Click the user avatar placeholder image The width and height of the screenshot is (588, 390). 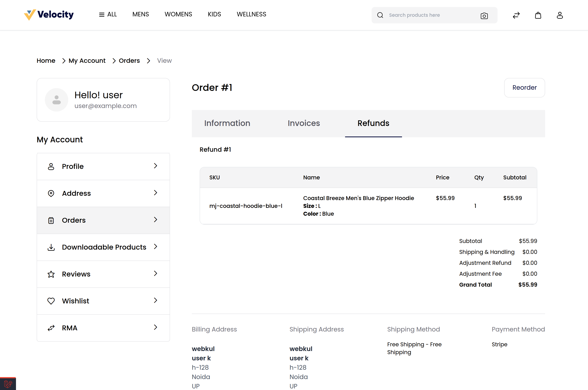click(x=56, y=100)
